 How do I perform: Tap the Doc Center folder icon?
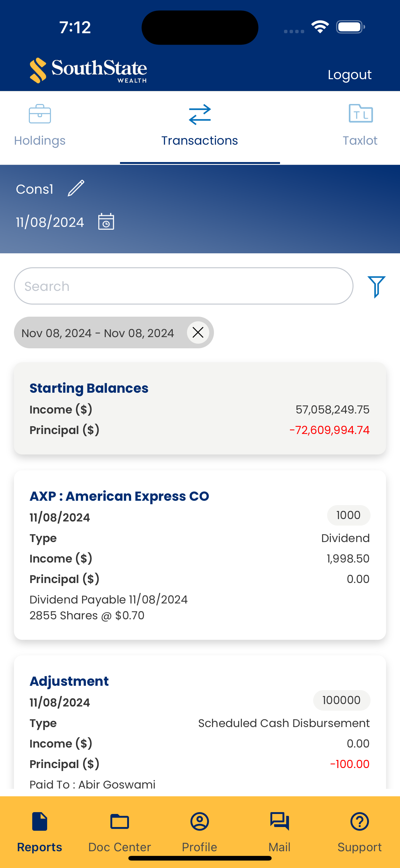pos(119,821)
